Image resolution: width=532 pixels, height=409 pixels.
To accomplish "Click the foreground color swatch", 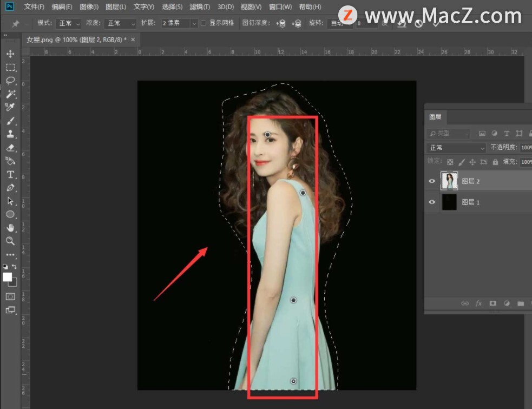I will tap(7, 277).
